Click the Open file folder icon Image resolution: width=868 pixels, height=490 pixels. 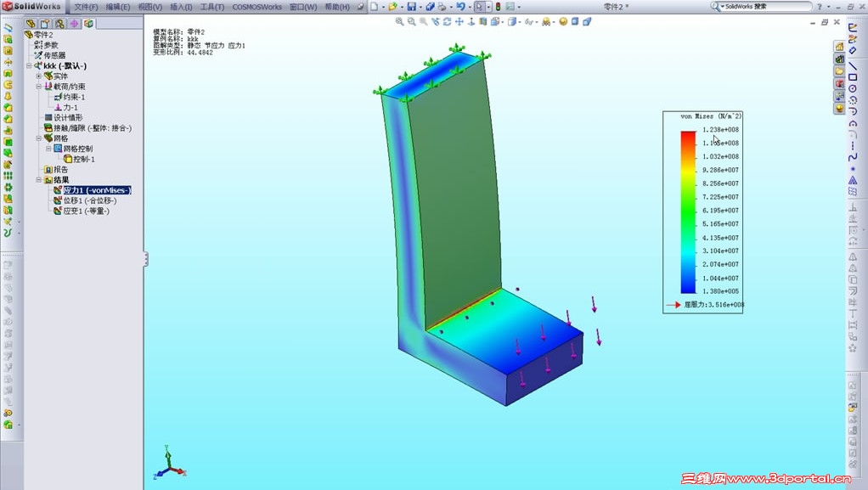pyautogui.click(x=392, y=7)
